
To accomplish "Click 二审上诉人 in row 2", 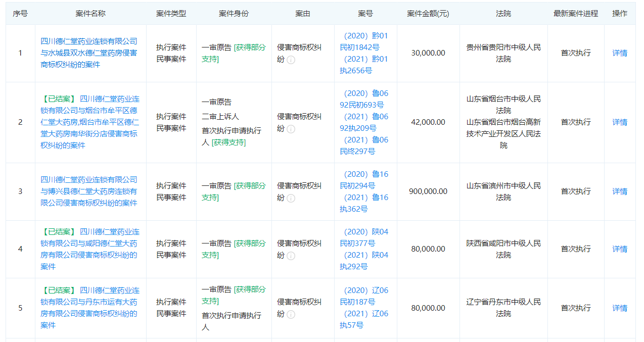I will [220, 117].
